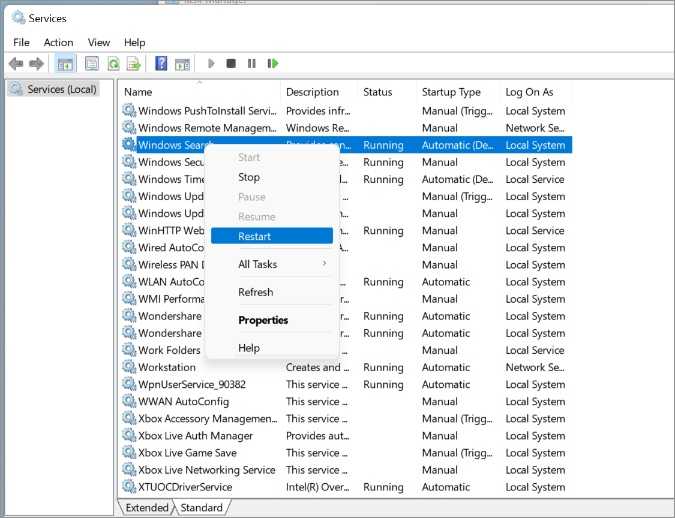675x518 pixels.
Task: Expand All Tasks submenu
Action: pos(272,264)
